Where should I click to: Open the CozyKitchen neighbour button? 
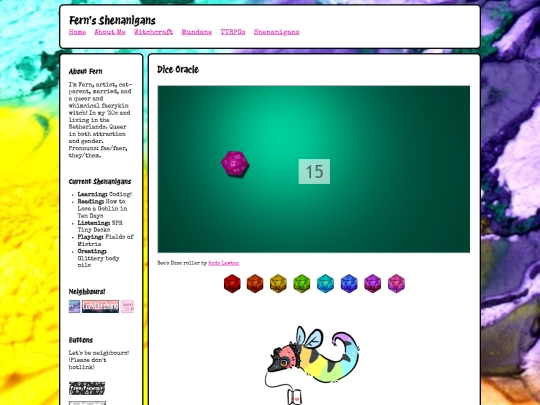[100, 307]
